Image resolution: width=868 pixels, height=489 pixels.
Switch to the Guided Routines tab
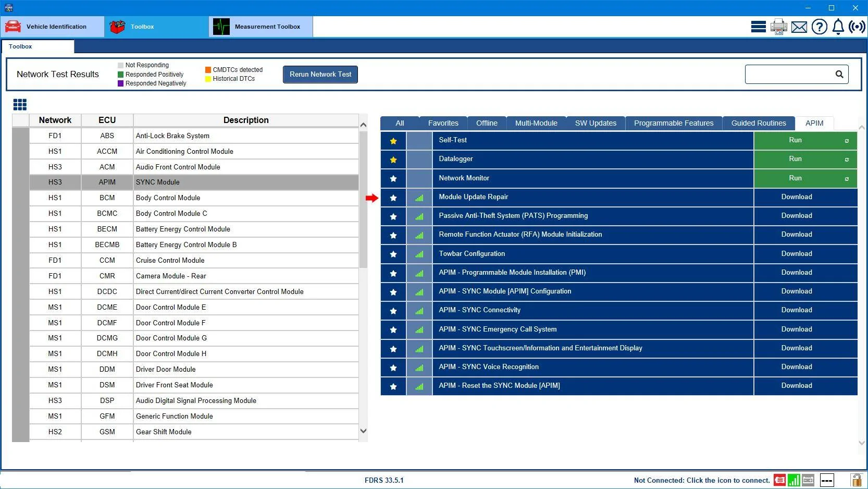[759, 124]
